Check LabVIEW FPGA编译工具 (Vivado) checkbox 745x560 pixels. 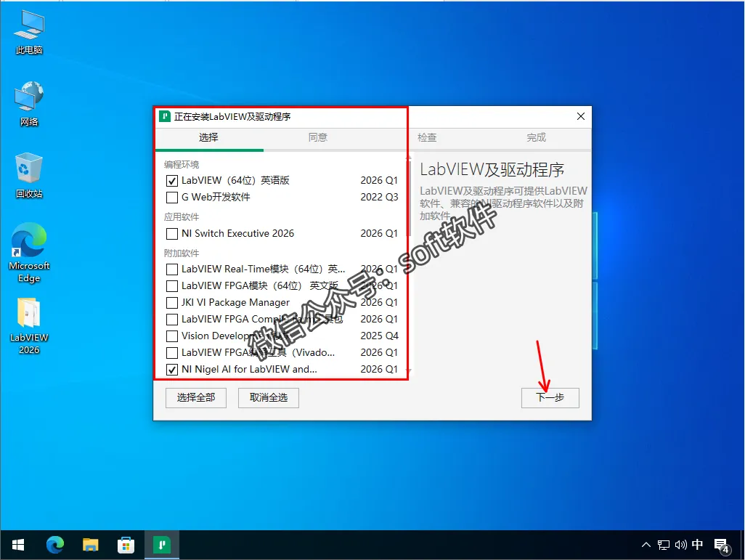point(172,353)
